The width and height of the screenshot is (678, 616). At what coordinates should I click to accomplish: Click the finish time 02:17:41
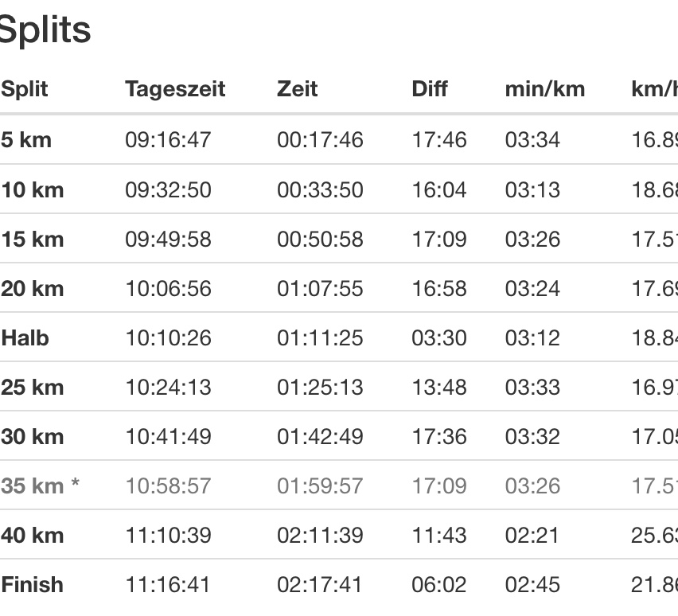(x=320, y=584)
